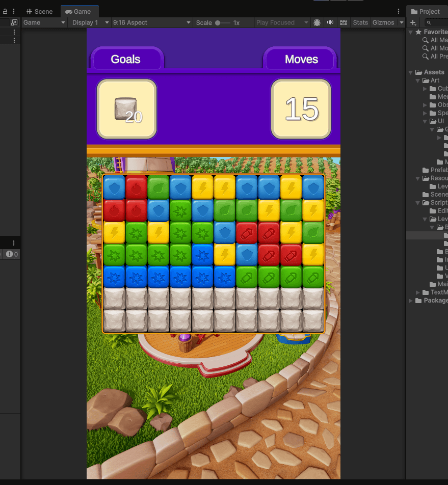Collapse the Art folder arrow
This screenshot has width=448, height=485.
pyautogui.click(x=418, y=80)
